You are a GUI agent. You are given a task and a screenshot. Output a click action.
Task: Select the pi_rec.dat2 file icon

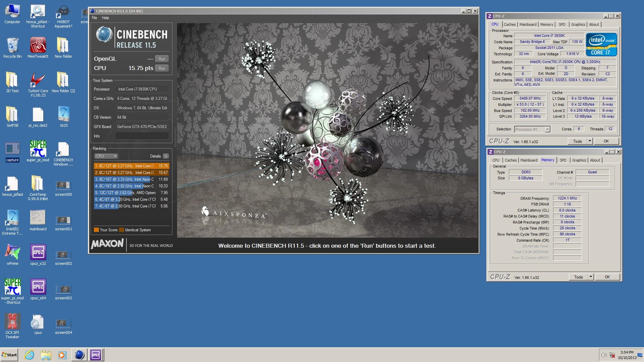coord(38,117)
